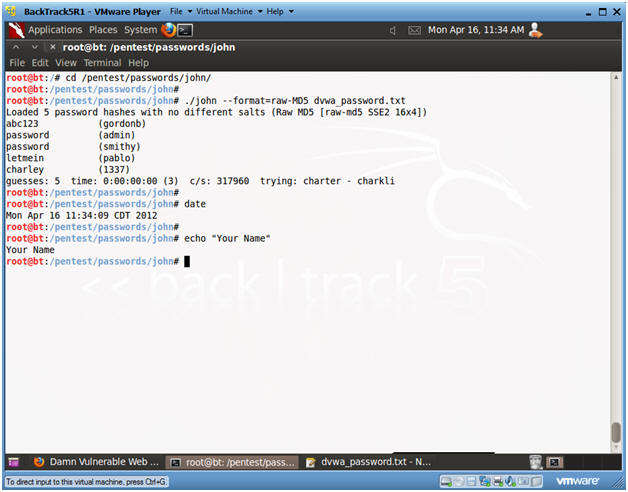
Task: Click the Mon Apr 16, 11:34 AM clock
Action: click(x=476, y=30)
